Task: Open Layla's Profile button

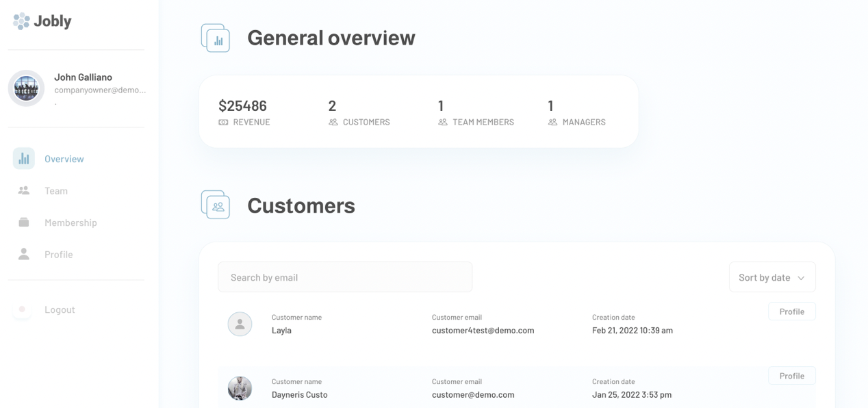Action: (791, 311)
